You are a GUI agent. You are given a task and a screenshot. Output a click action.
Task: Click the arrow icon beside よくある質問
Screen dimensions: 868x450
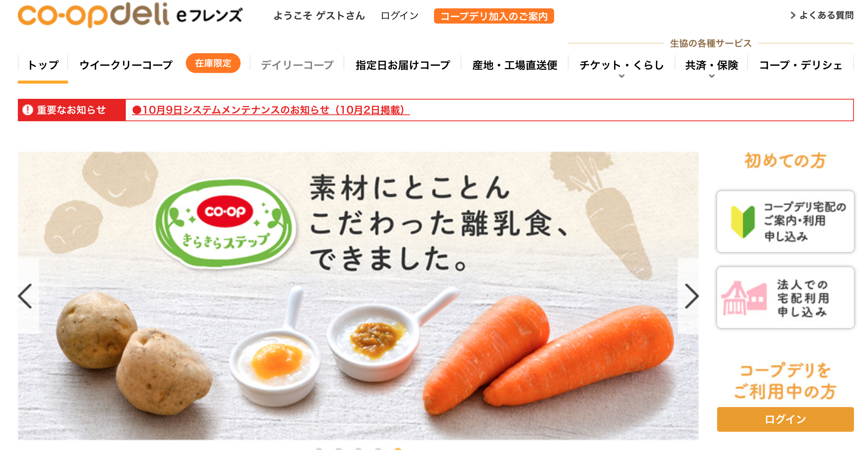(793, 15)
